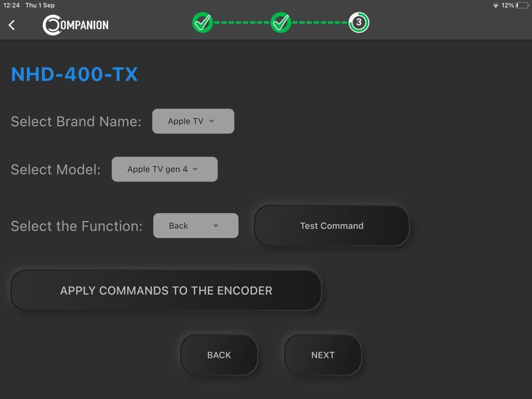The height and width of the screenshot is (399, 532).
Task: Tap the Wi-Fi icon in status bar
Action: coord(497,5)
